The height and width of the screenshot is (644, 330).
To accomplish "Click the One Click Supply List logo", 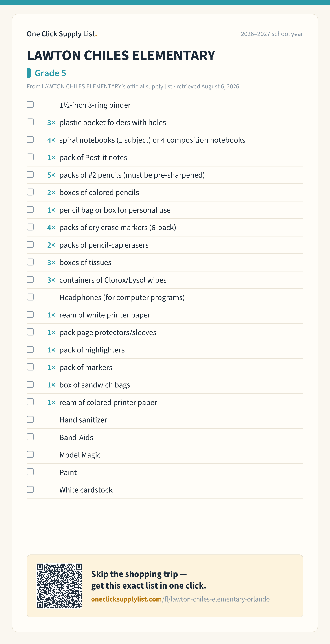I will (62, 34).
